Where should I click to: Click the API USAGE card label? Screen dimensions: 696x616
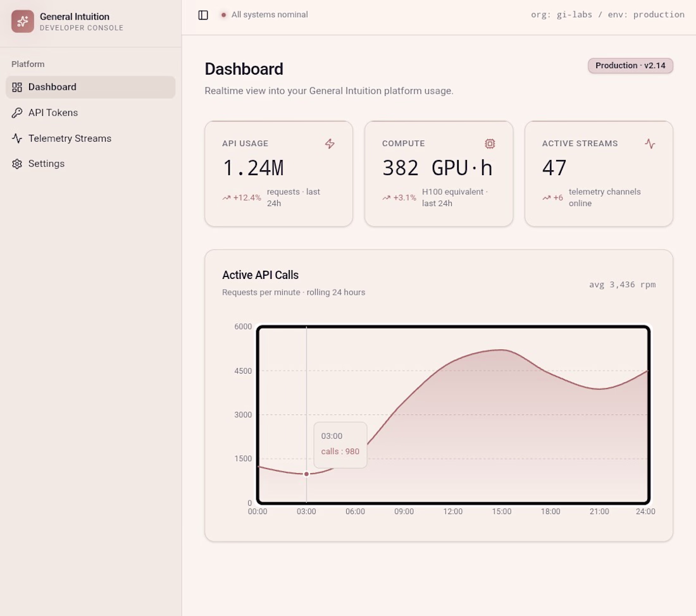245,144
